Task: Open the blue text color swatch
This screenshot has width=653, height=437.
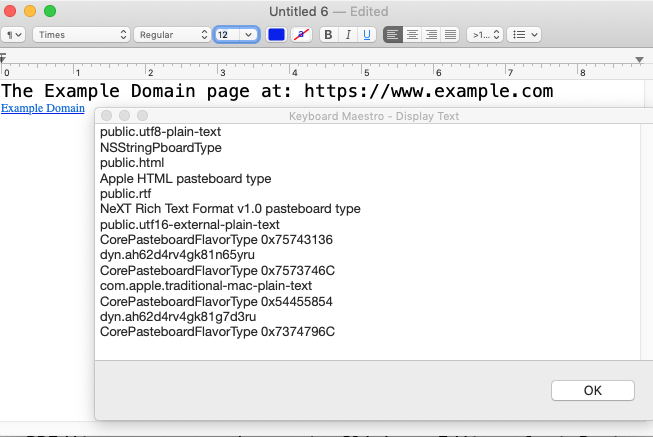Action: pos(276,35)
